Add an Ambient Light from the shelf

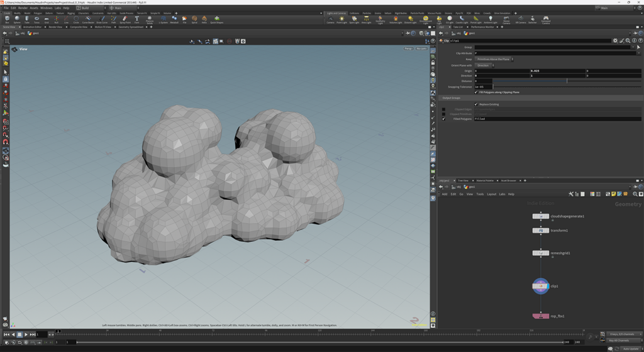coord(491,19)
